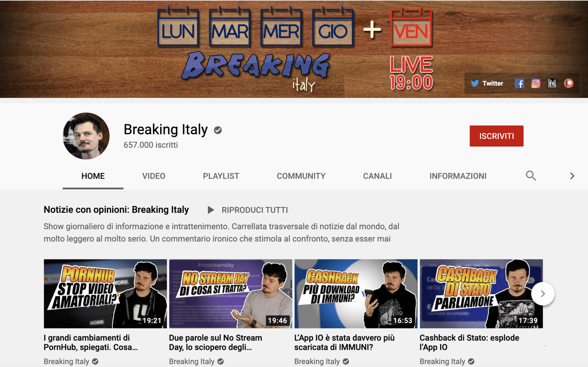Click the 19:46 duration badge
Viewport: 588px width, 367px height.
[277, 321]
